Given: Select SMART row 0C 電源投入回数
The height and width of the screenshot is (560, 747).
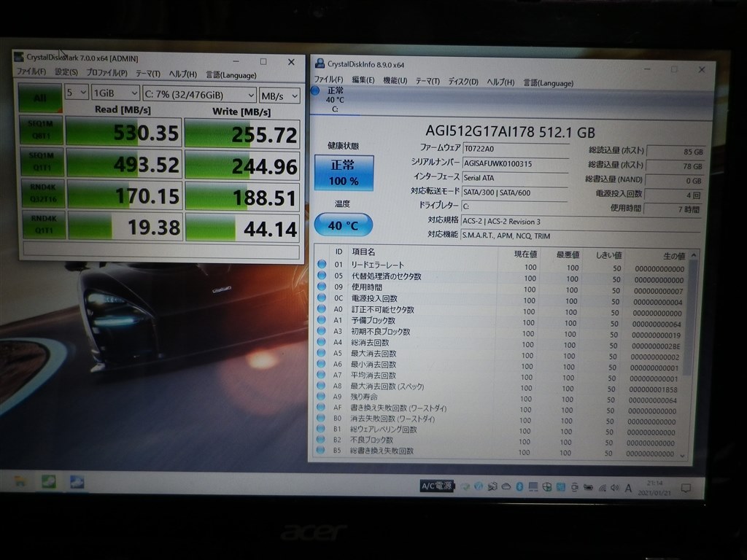Looking at the screenshot, I should [500, 299].
